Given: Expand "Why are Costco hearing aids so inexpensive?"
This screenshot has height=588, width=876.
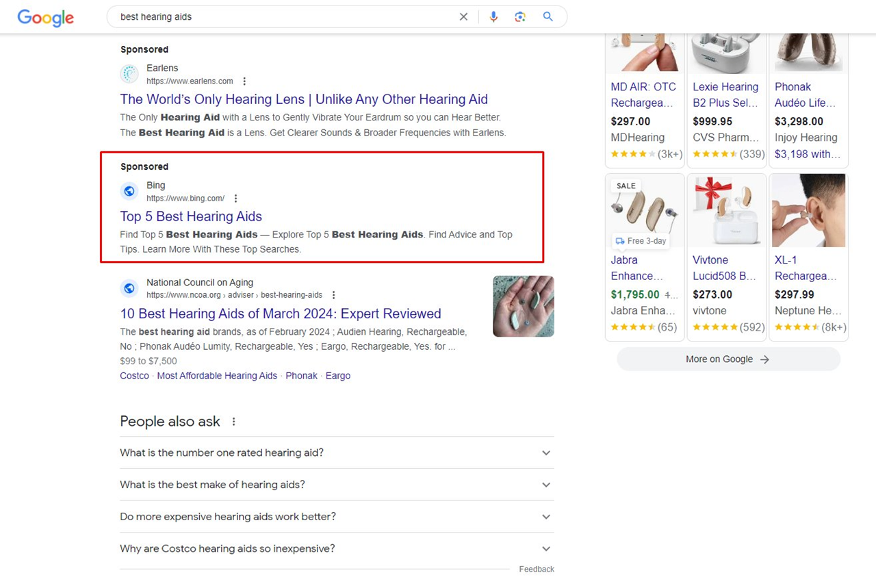Looking at the screenshot, I should tap(337, 548).
